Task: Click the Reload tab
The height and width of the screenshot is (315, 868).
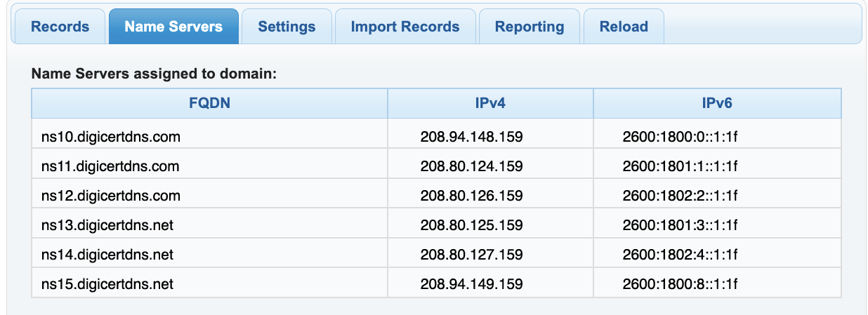Action: tap(624, 27)
